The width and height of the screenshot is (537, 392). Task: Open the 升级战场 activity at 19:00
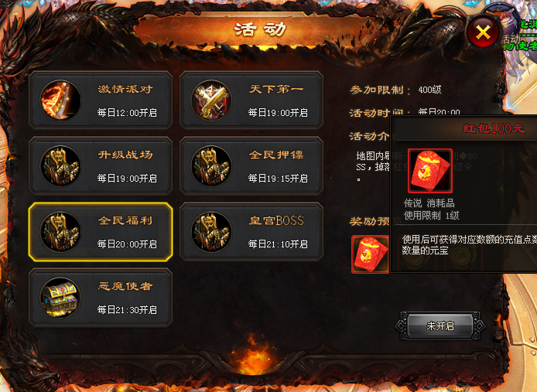[x=101, y=166]
